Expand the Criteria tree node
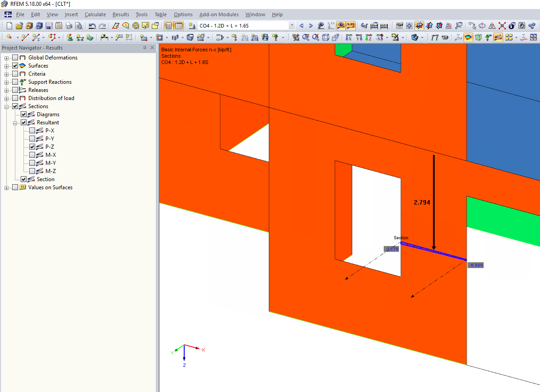The height and width of the screenshot is (392, 540). pos(7,74)
